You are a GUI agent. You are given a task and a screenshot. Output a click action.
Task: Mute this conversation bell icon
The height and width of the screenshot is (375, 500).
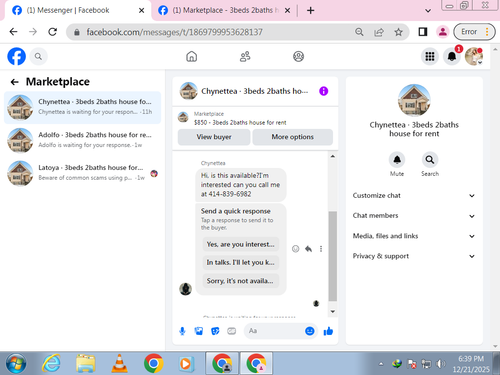pos(397,160)
